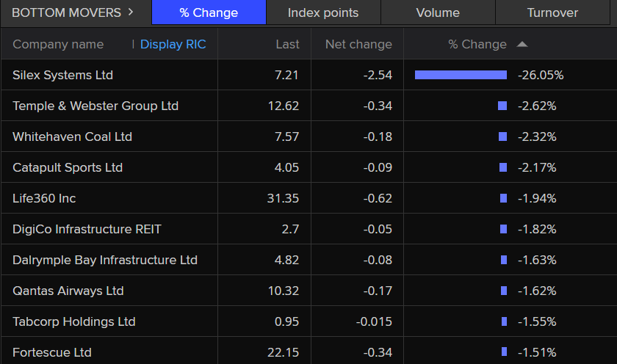The width and height of the screenshot is (617, 364).
Task: Select Fortescue Ltd row
Action: pos(52,352)
